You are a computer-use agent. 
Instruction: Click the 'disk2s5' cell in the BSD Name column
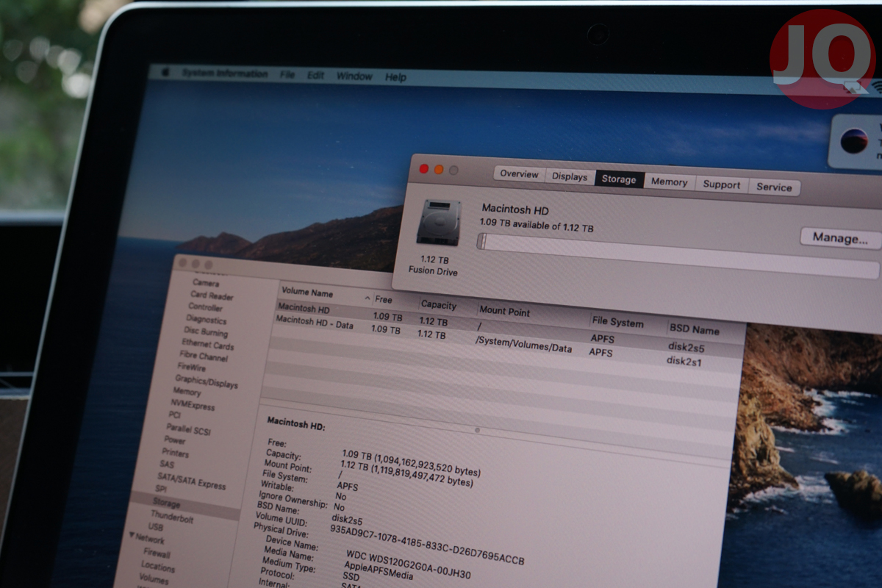686,347
